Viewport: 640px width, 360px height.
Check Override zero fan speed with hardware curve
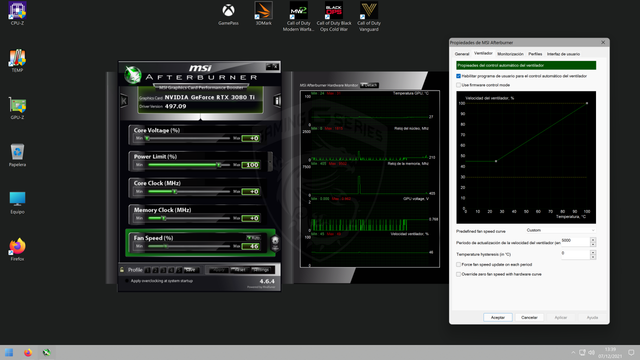(x=458, y=274)
